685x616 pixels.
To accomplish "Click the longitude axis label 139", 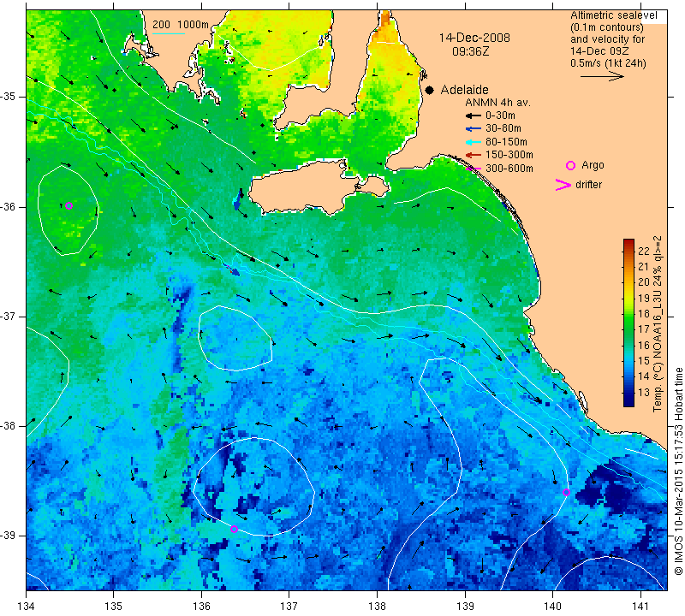I will point(465,607).
